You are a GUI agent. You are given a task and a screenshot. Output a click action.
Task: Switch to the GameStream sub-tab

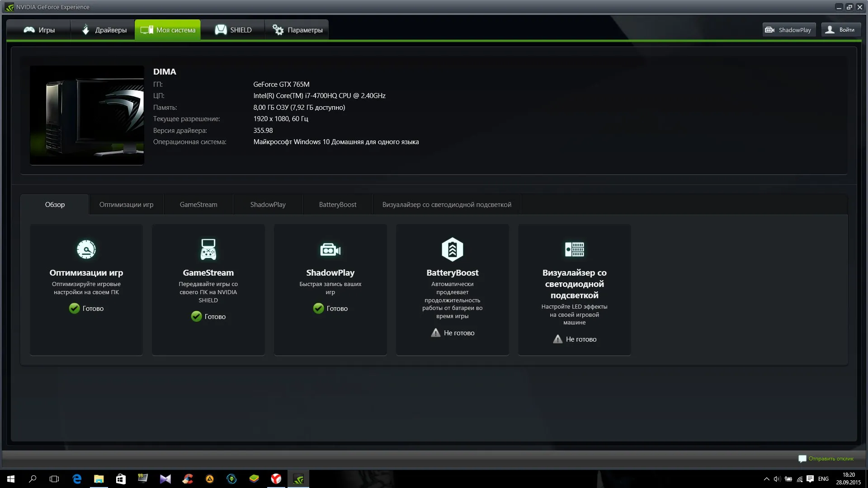tap(198, 205)
